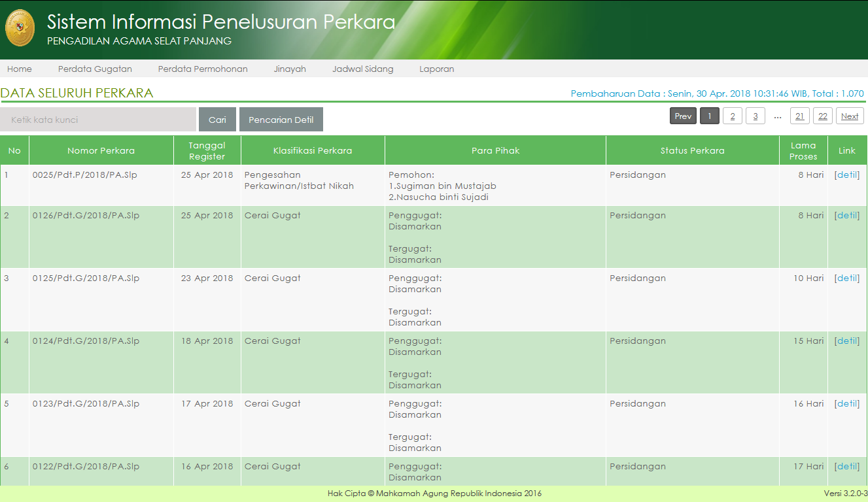Open the Laporan menu
Viewport: 868px width, 502px height.
pos(437,69)
